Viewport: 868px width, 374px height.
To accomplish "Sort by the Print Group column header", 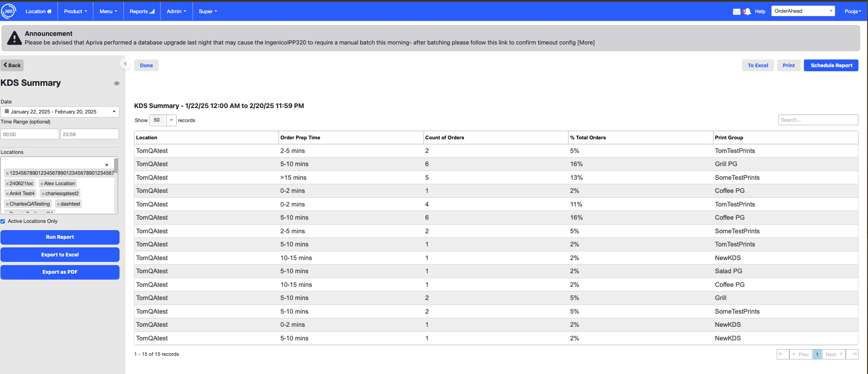I will (x=785, y=138).
